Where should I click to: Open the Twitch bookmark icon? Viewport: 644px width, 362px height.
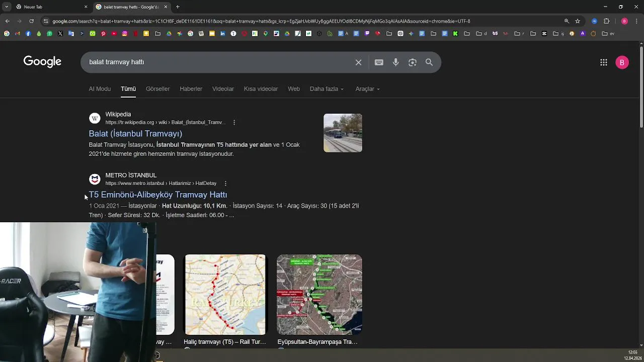367,34
